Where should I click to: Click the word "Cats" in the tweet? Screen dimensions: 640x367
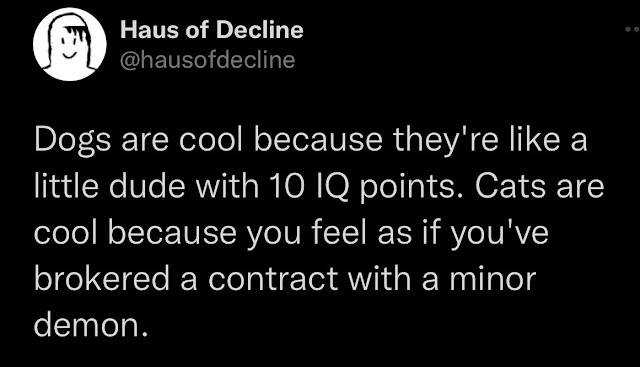511,187
